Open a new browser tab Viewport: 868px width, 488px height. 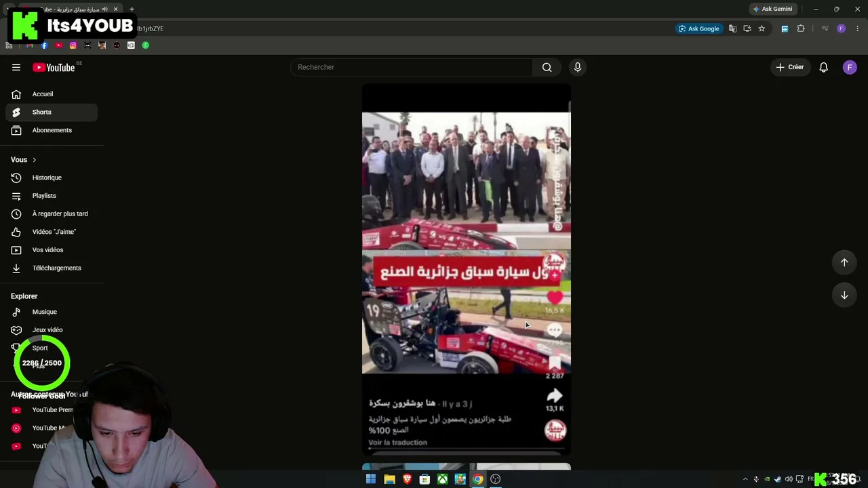point(132,9)
